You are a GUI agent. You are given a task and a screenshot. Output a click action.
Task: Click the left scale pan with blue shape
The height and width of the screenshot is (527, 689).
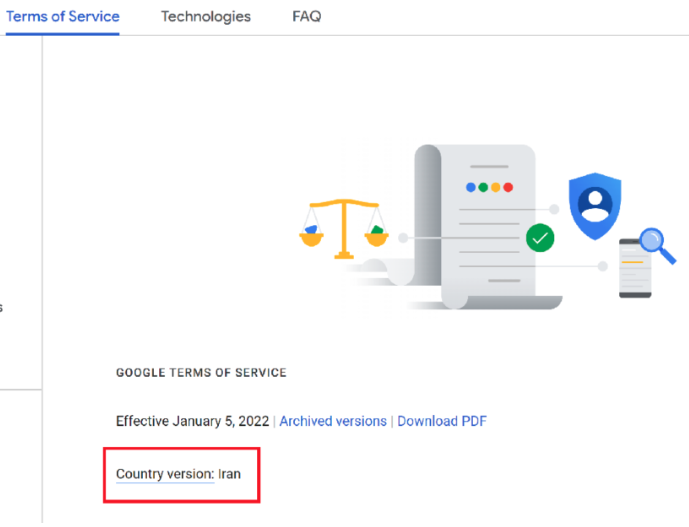tap(312, 236)
